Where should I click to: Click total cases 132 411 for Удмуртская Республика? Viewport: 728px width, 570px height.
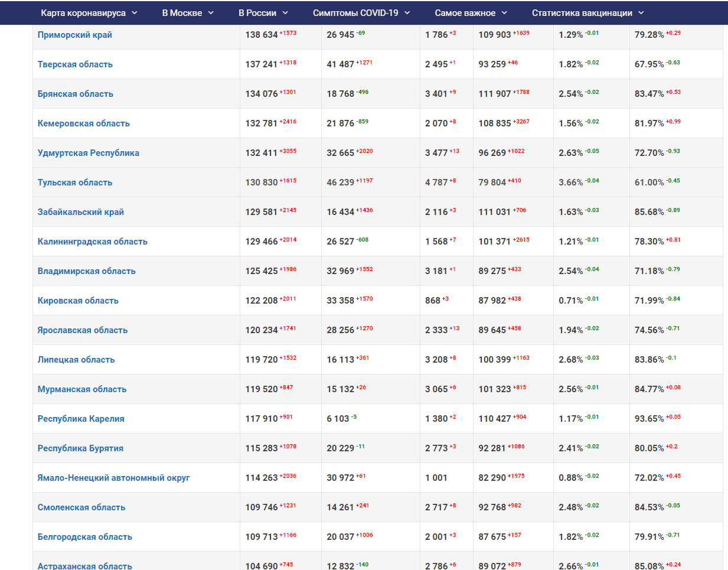(x=261, y=153)
